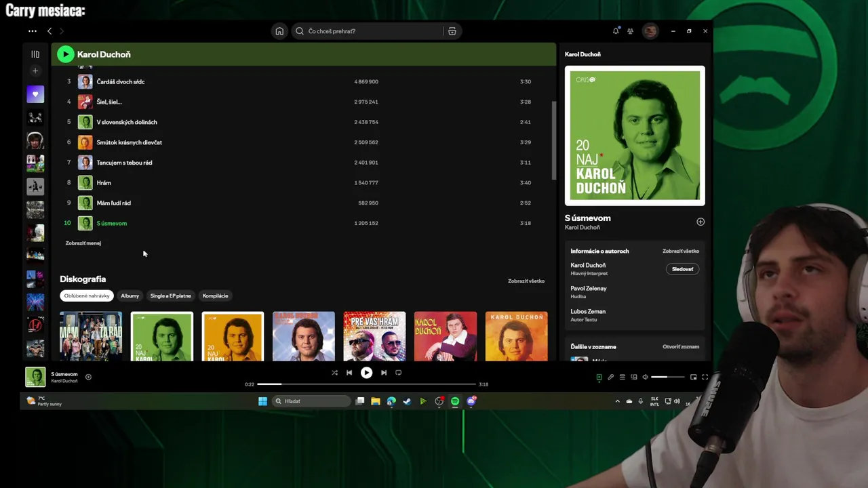
Task: Open 'Pre vás hrám' album cover
Action: (x=374, y=336)
